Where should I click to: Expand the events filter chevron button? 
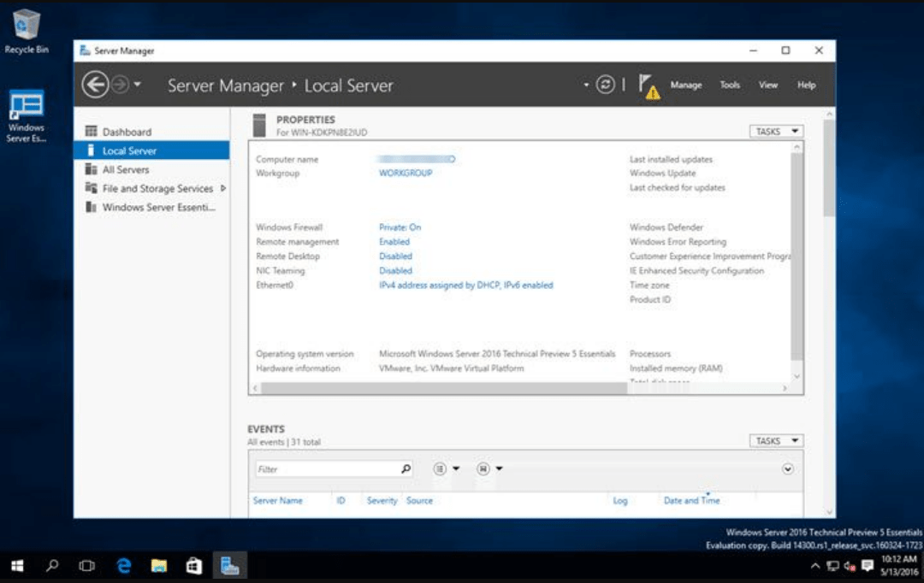tap(787, 468)
